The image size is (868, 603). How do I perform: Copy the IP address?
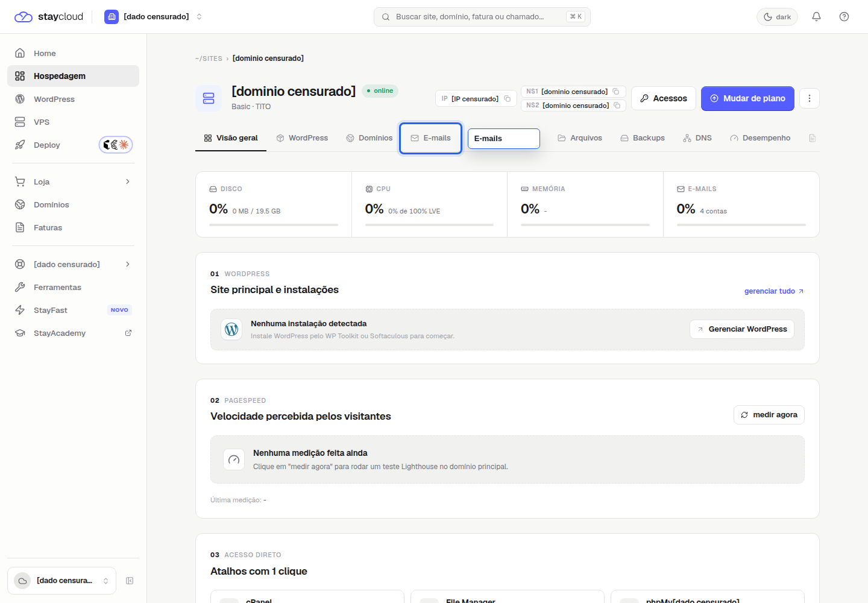[508, 99]
